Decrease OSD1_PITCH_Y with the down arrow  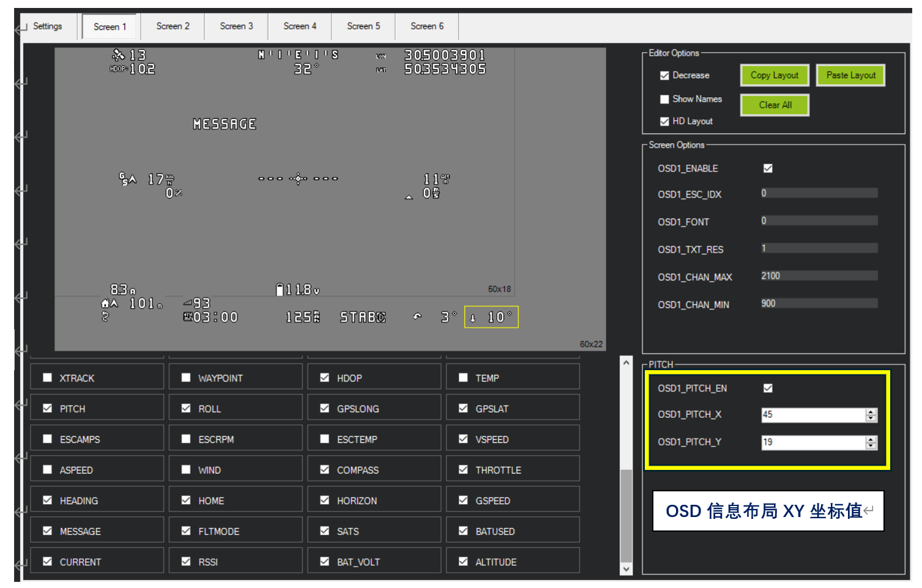point(871,446)
